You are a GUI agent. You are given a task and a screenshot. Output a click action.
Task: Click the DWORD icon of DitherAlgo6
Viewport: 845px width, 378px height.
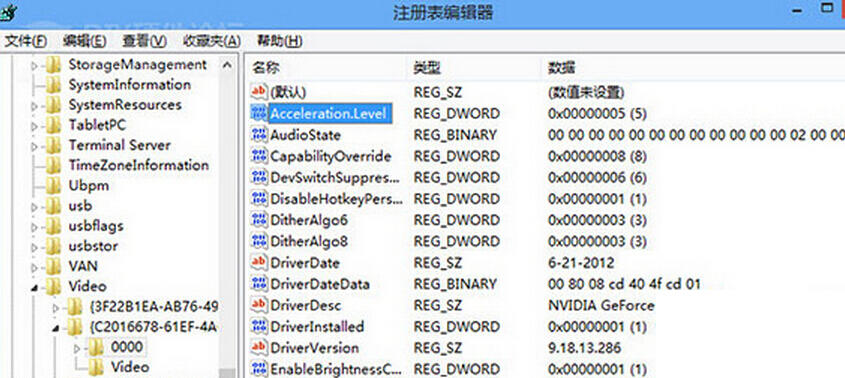click(x=260, y=220)
